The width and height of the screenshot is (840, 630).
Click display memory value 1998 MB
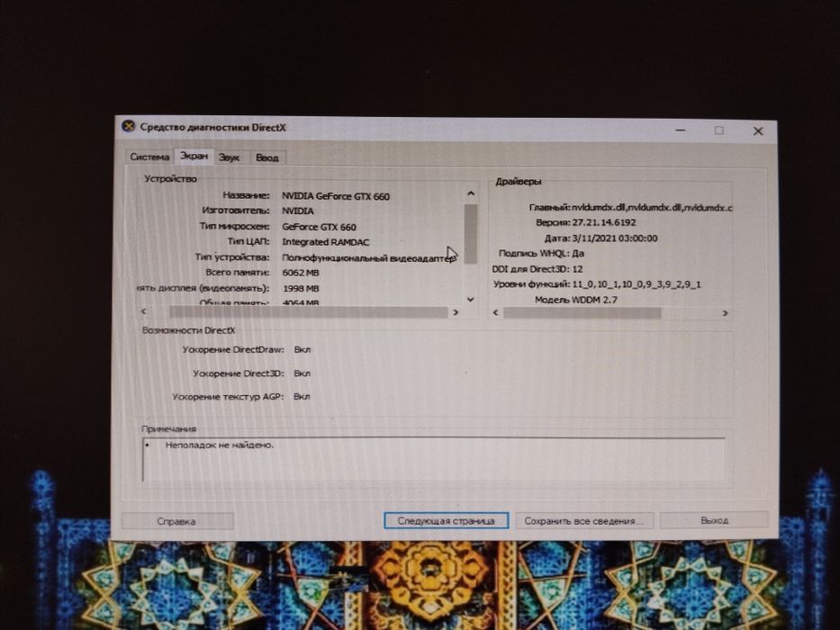tap(301, 288)
